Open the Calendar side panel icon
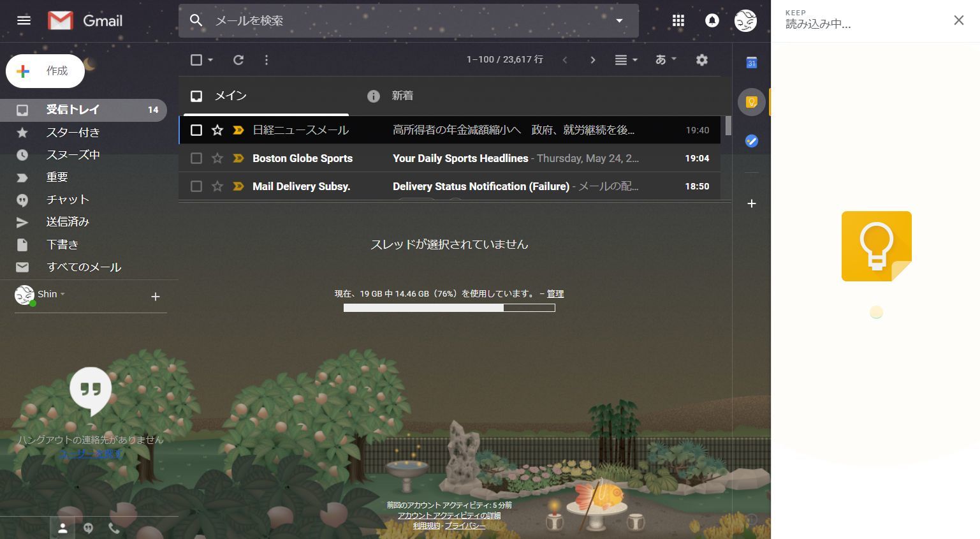Screen dimensions: 980x539 pyautogui.click(x=752, y=63)
